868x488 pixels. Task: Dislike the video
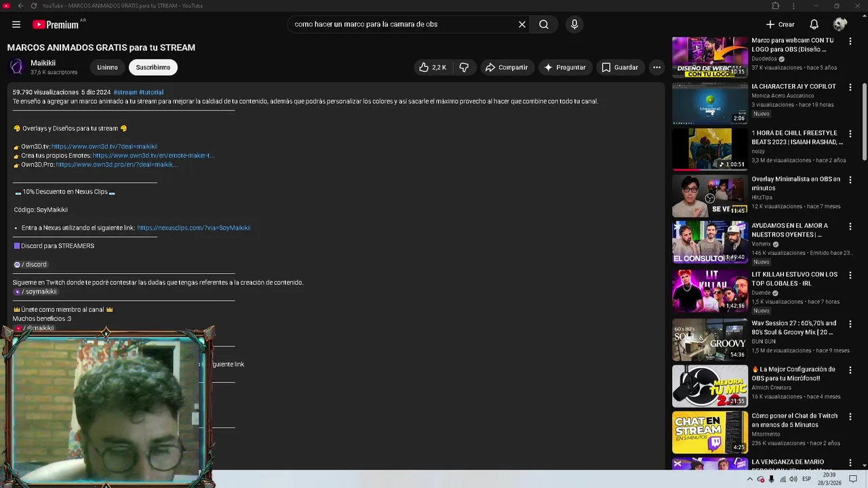coord(464,67)
